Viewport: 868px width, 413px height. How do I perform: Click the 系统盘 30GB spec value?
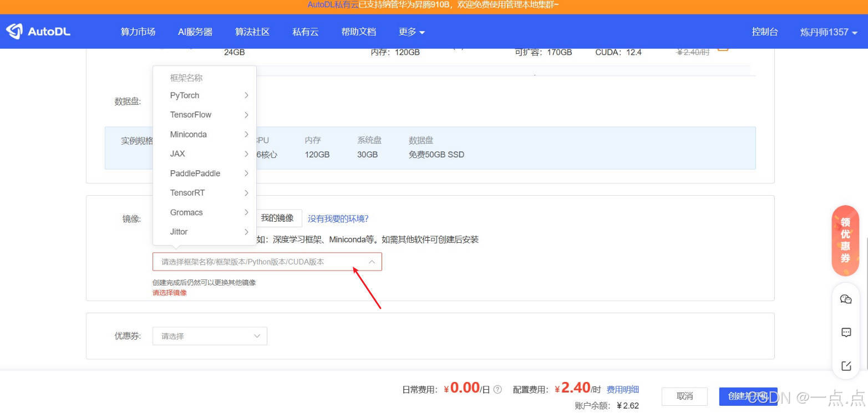click(367, 155)
